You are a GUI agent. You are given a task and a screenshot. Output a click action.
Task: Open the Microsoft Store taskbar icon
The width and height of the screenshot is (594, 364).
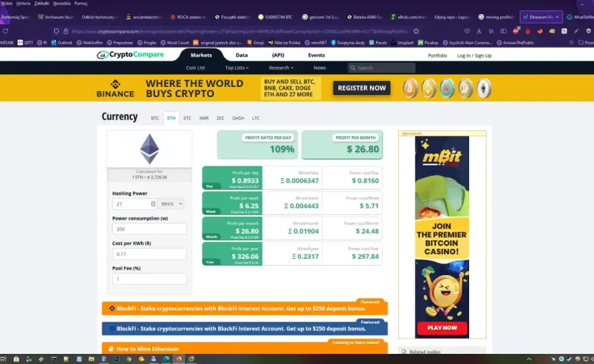pyautogui.click(x=16, y=359)
